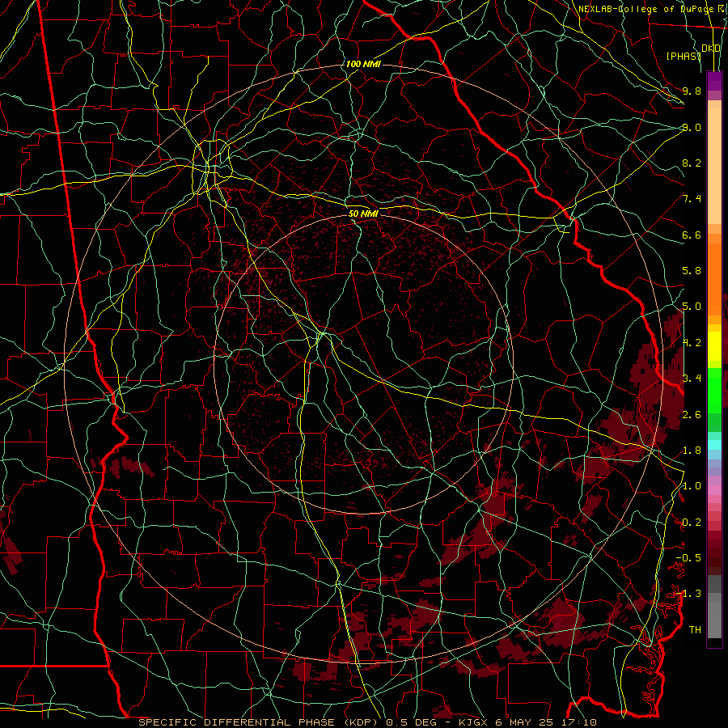Click the 100 NMI range ring label
The image size is (728, 728).
tap(363, 64)
